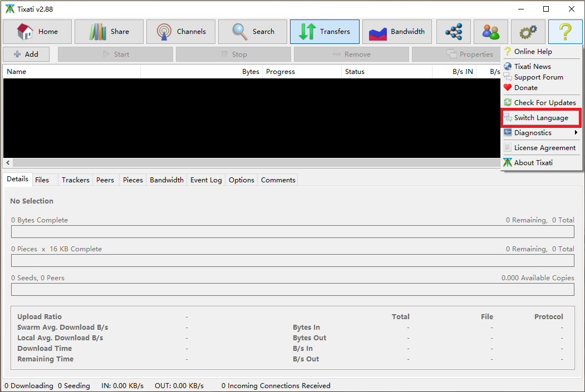Viewport: 585px width, 392px height.
Task: Go to the Channels section
Action: 181,32
